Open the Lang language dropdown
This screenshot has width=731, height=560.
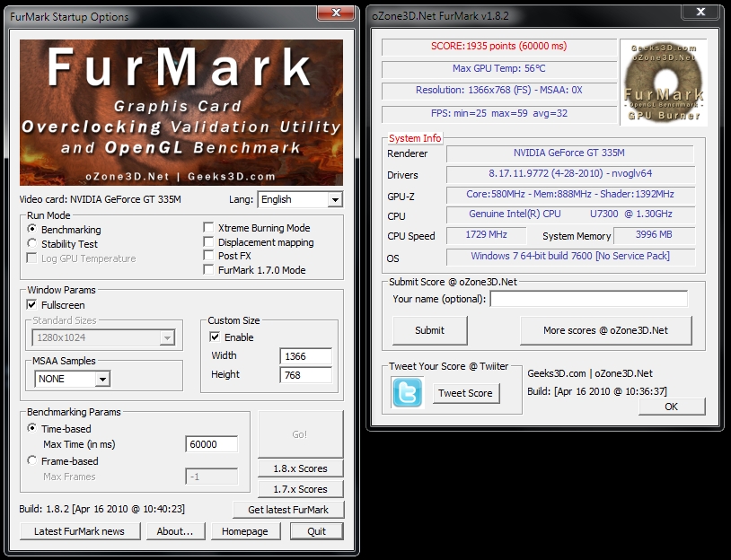[x=300, y=199]
